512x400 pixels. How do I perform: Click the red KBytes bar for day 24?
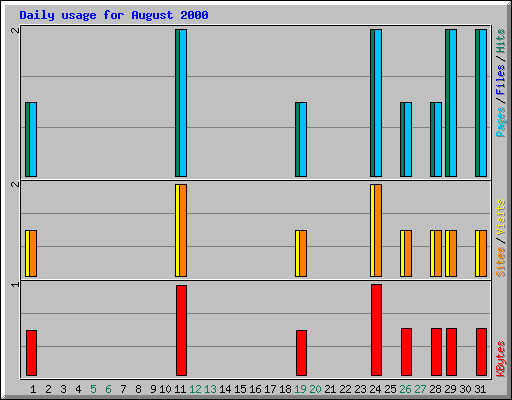[376, 330]
